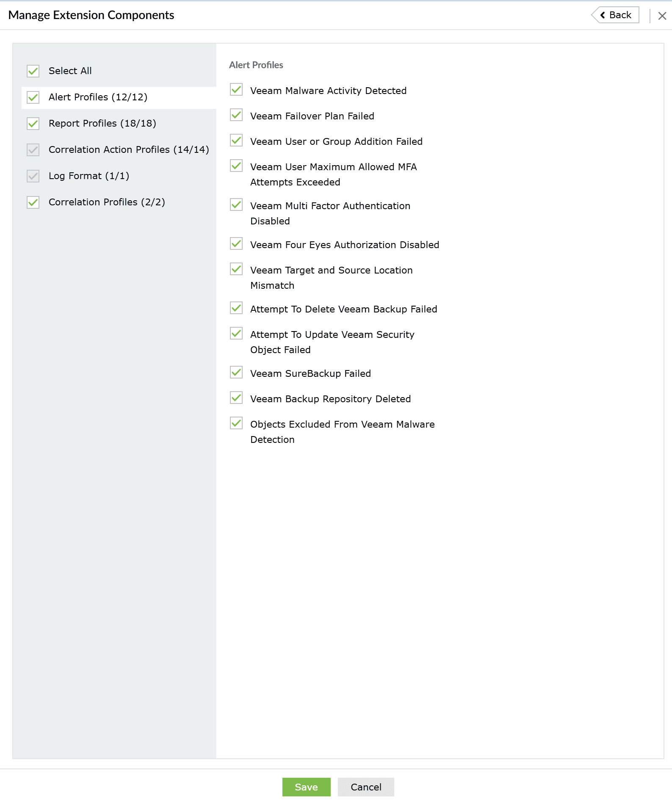
Task: Toggle Attempt To Update Veeam Security Object checkbox
Action: [x=236, y=334]
